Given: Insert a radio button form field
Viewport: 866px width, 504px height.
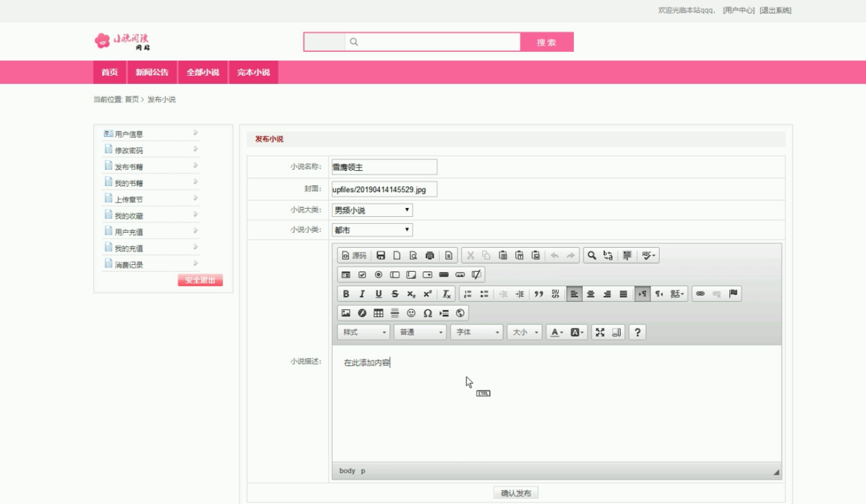Looking at the screenshot, I should pyautogui.click(x=378, y=274).
